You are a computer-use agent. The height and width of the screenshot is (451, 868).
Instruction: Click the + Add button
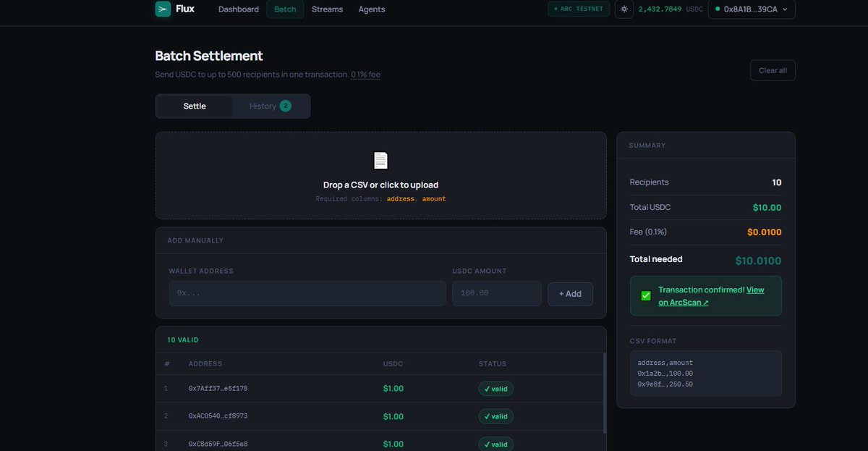[570, 294]
